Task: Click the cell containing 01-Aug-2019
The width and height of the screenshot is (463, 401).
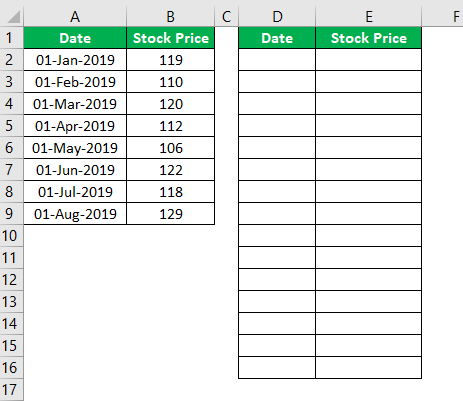Action: tap(75, 214)
